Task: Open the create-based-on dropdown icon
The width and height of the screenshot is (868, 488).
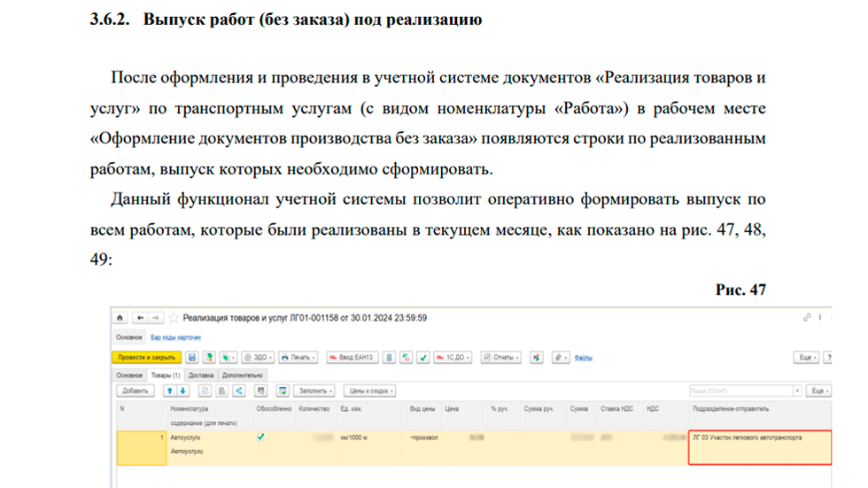Action: [x=229, y=358]
